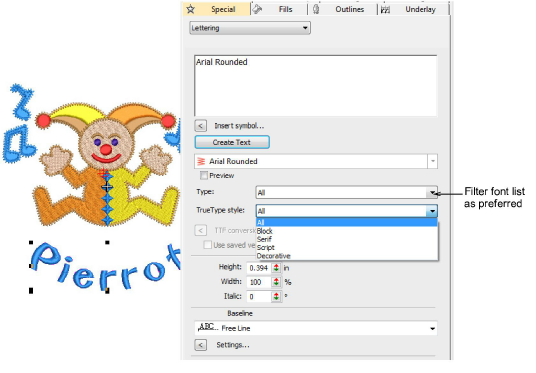The width and height of the screenshot is (536, 373).
Task: Click the TTF conversion arrow button
Action: pos(200,230)
